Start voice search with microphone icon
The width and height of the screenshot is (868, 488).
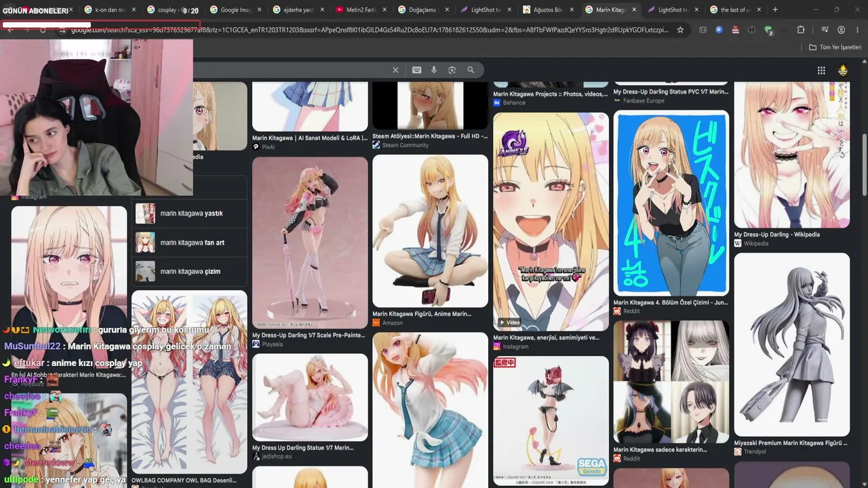(434, 70)
